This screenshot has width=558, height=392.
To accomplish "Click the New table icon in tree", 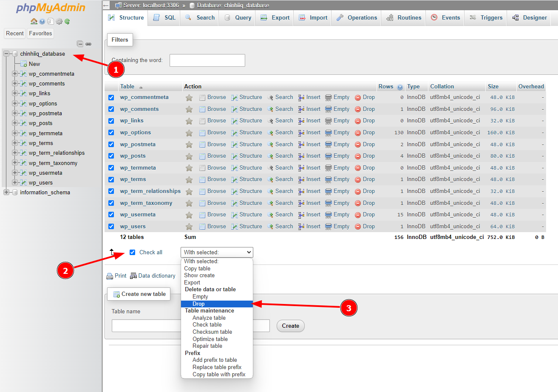I will click(24, 64).
